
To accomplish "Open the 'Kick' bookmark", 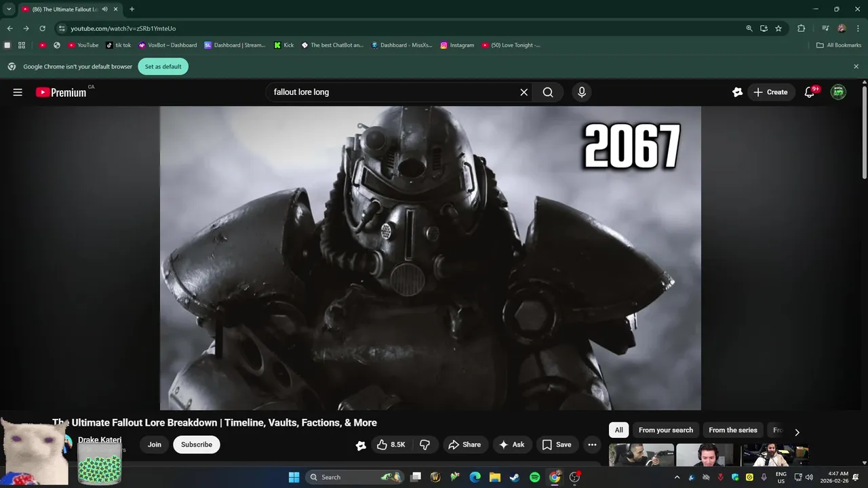I will [284, 45].
